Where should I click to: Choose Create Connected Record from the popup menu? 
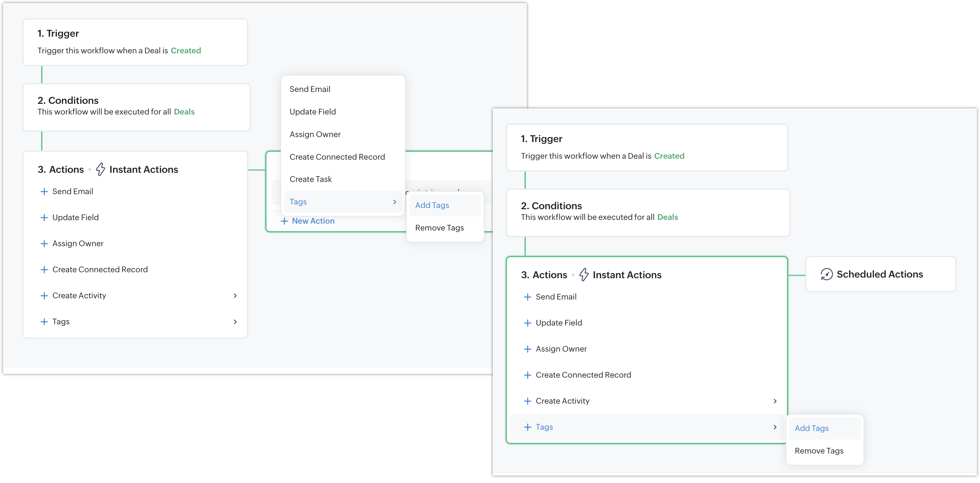pyautogui.click(x=342, y=157)
